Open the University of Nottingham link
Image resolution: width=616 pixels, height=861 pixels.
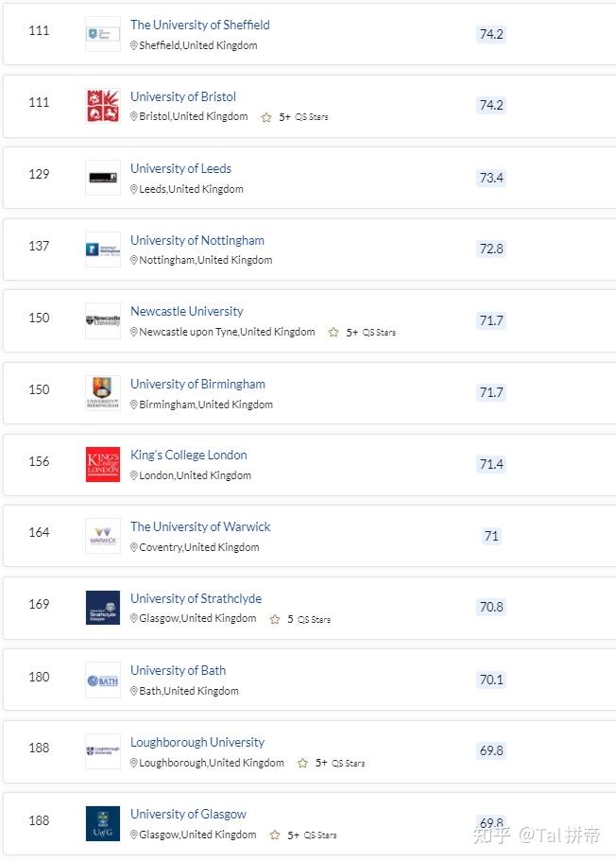tap(197, 240)
